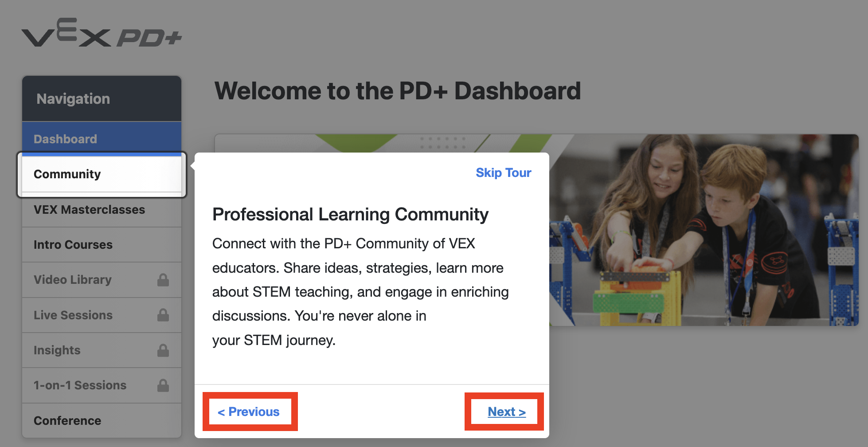The width and height of the screenshot is (868, 447).
Task: Open the Conference page
Action: tap(67, 420)
